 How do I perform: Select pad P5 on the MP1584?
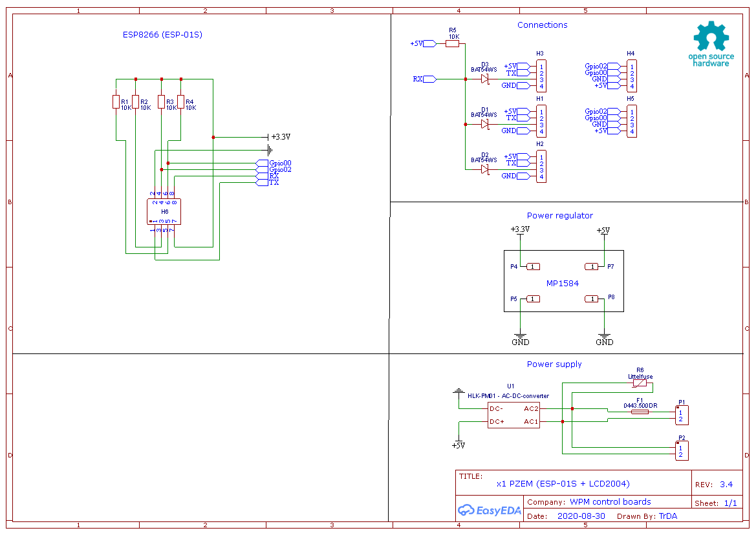pyautogui.click(x=533, y=299)
